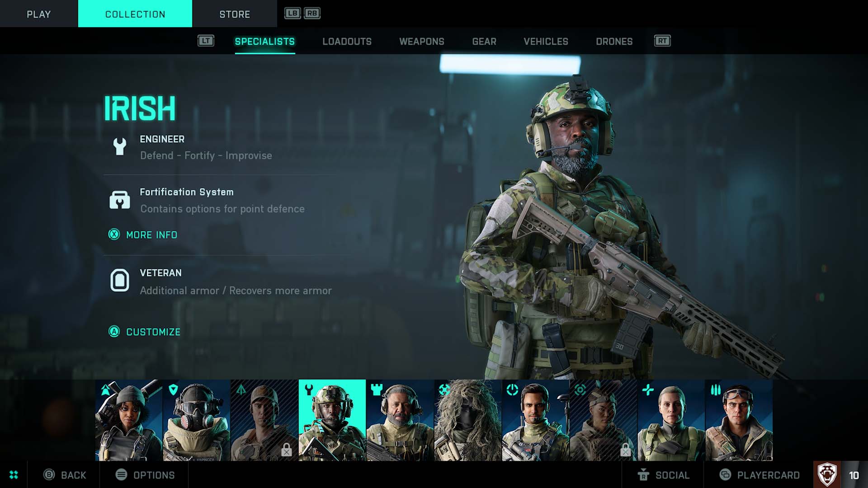868x488 pixels.
Task: Click the wrench icon on Irish portrait
Action: (x=309, y=389)
